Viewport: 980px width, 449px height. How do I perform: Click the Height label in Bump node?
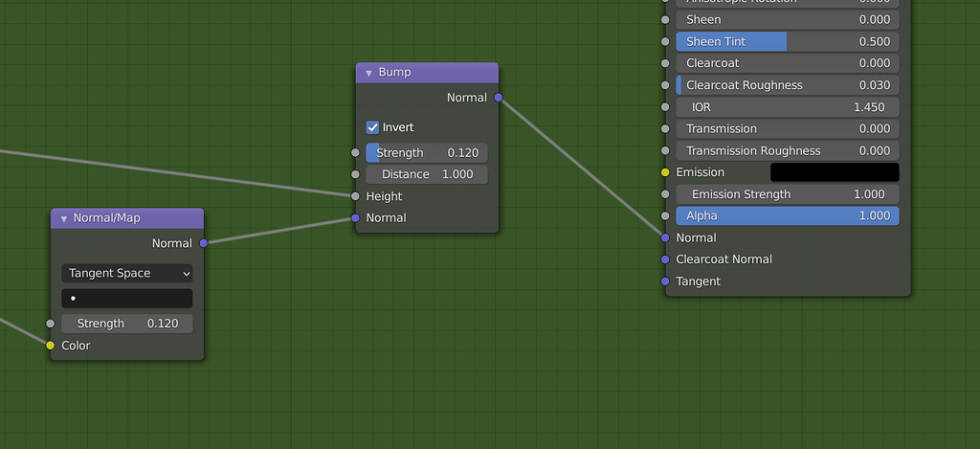[x=384, y=196]
